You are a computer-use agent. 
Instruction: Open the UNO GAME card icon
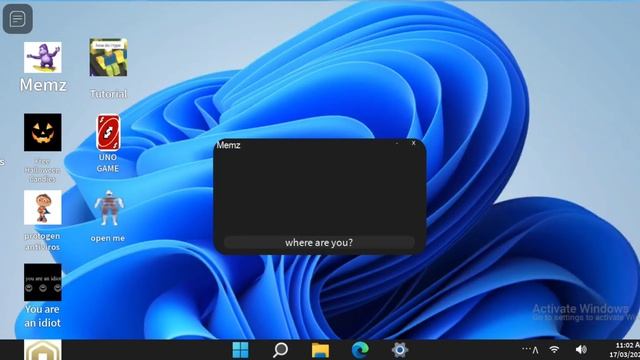coord(108,133)
